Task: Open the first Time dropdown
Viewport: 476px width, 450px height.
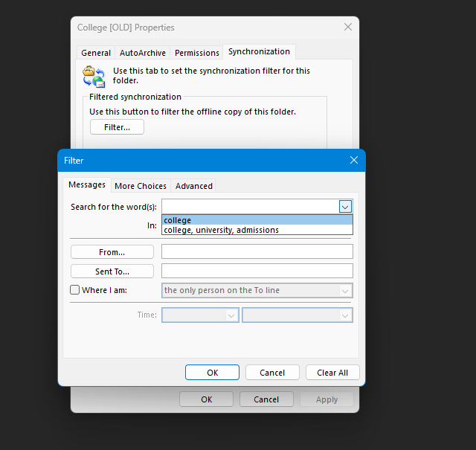Action: (231, 315)
